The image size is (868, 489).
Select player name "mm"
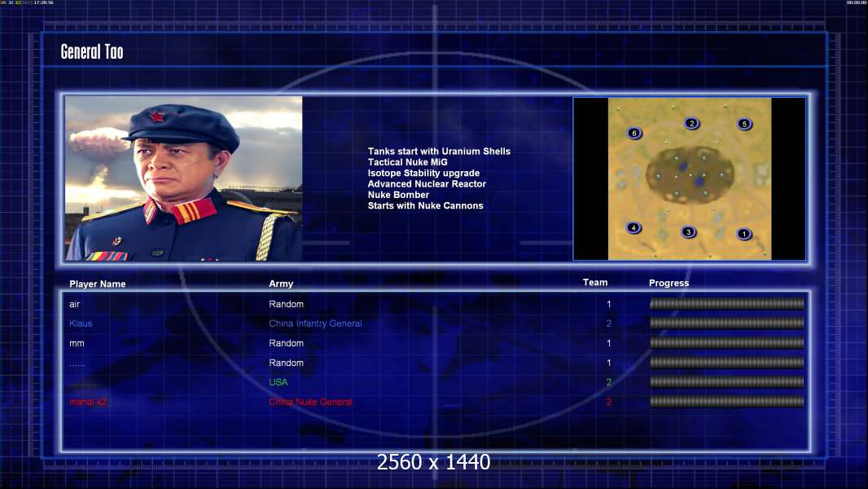pyautogui.click(x=77, y=344)
